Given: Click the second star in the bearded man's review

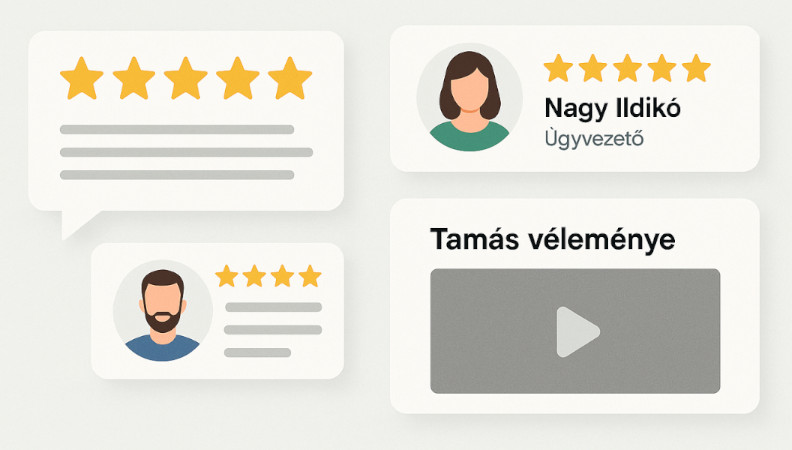Looking at the screenshot, I should pos(254,276).
